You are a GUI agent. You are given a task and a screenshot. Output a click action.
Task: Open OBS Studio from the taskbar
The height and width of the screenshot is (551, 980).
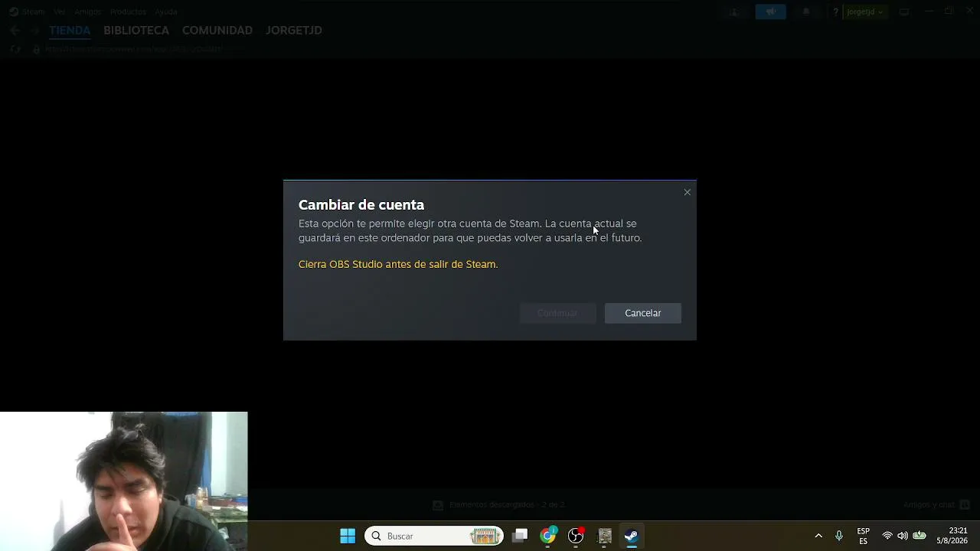click(576, 536)
